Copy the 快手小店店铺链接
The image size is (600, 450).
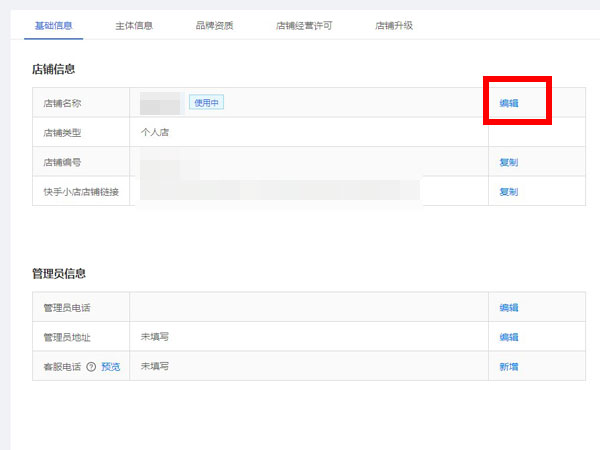click(509, 192)
